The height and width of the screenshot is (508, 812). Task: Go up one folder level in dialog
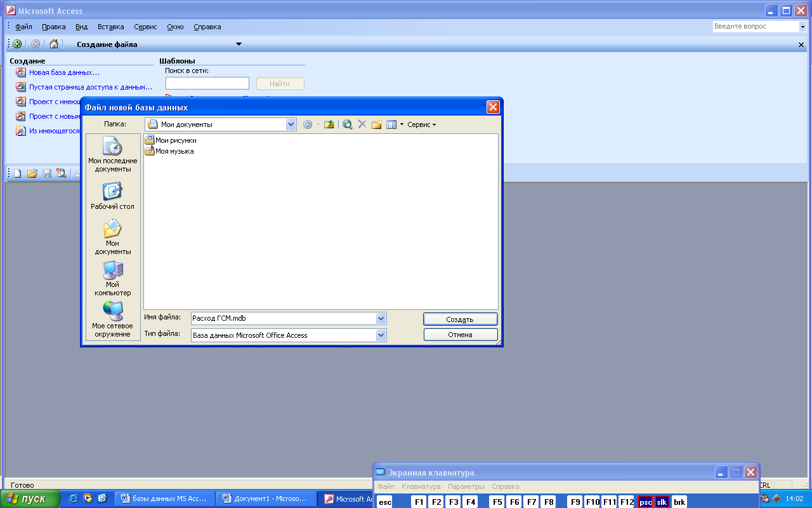pyautogui.click(x=329, y=124)
